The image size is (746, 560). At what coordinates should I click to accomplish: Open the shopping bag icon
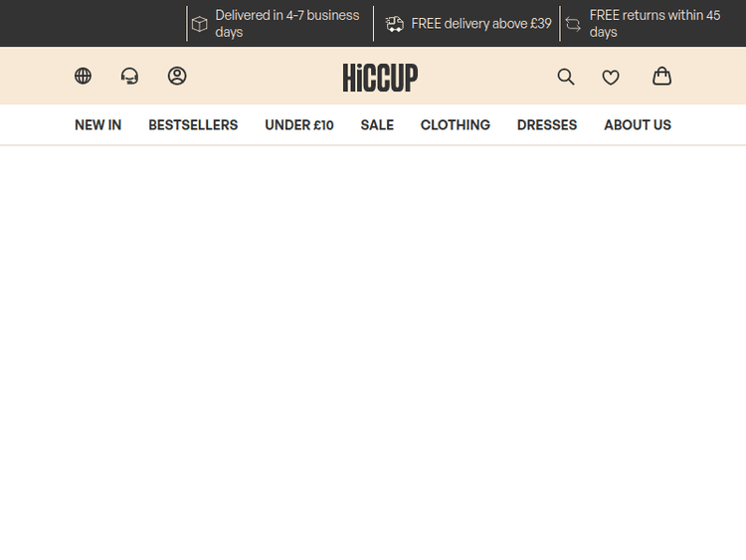[661, 76]
